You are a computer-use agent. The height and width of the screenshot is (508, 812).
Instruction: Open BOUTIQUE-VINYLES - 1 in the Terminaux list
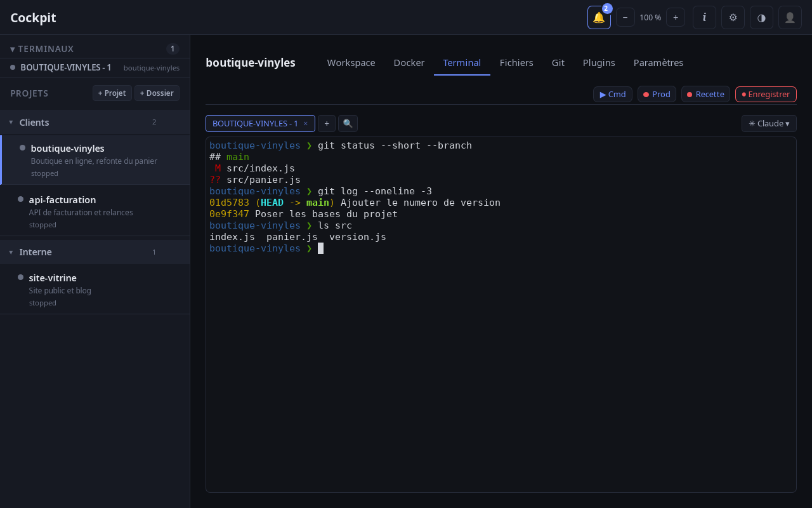(x=95, y=67)
